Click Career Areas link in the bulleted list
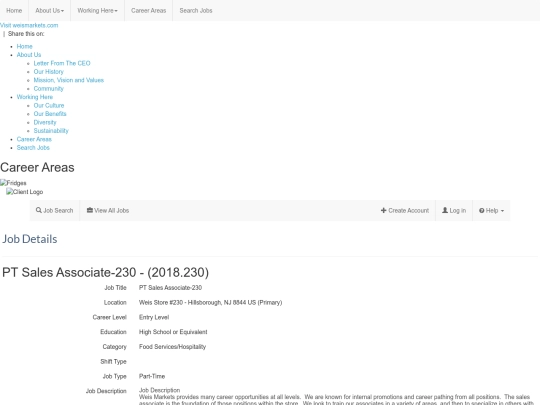 click(x=34, y=139)
